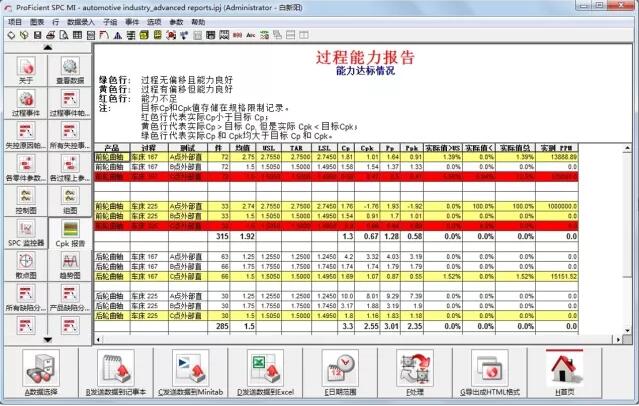The height and width of the screenshot is (406, 639).
Task: Open the 数据录入 menu
Action: [x=80, y=22]
